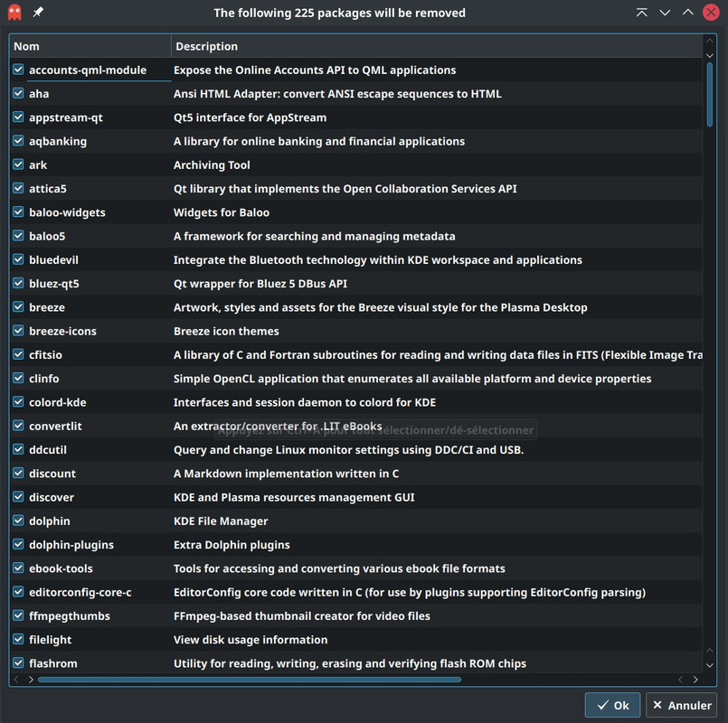Select the filelight package name
Screen dimensions: 728x723
pos(50,640)
